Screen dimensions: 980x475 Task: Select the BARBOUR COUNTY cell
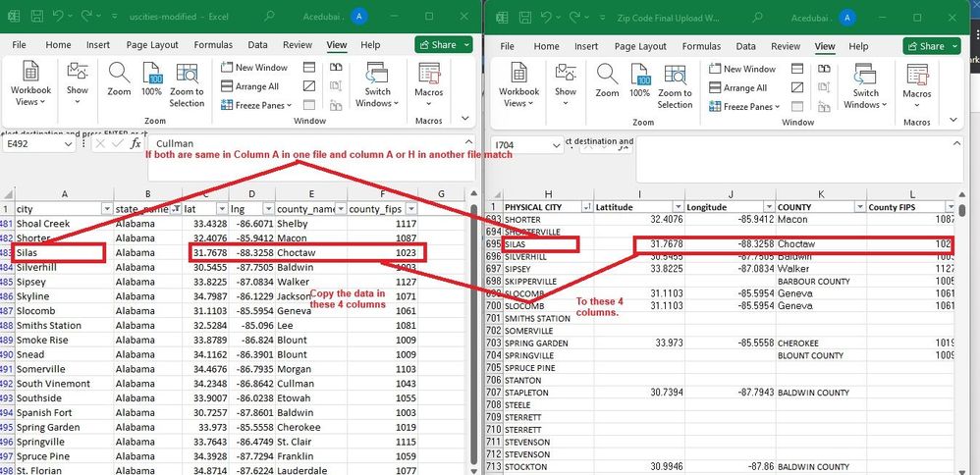(x=821, y=282)
